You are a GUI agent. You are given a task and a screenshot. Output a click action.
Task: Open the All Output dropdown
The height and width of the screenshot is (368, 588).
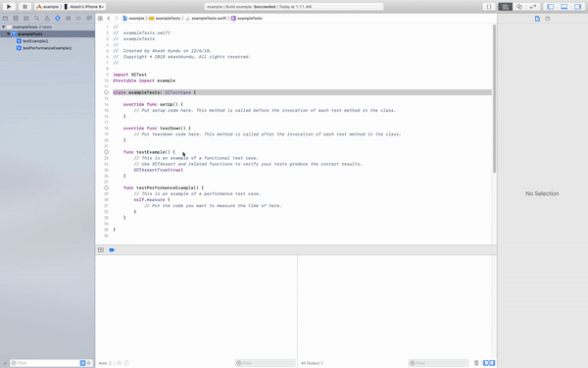(312, 363)
